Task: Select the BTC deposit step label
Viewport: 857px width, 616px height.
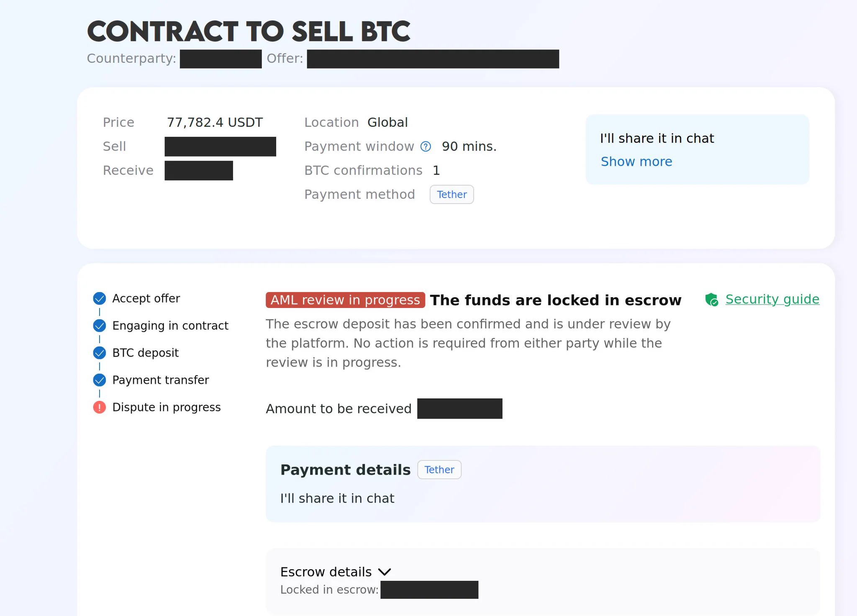Action: pyautogui.click(x=146, y=353)
